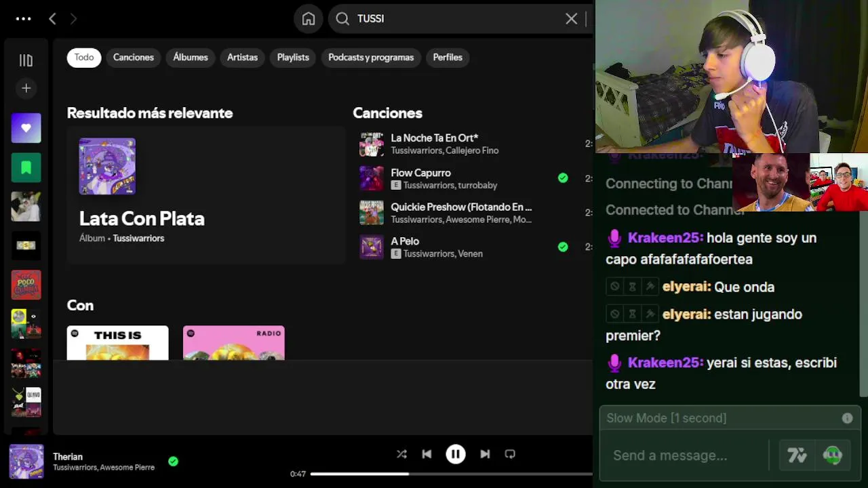Open turrobaby artist link
Viewport: 868px width, 488px height.
(x=477, y=185)
